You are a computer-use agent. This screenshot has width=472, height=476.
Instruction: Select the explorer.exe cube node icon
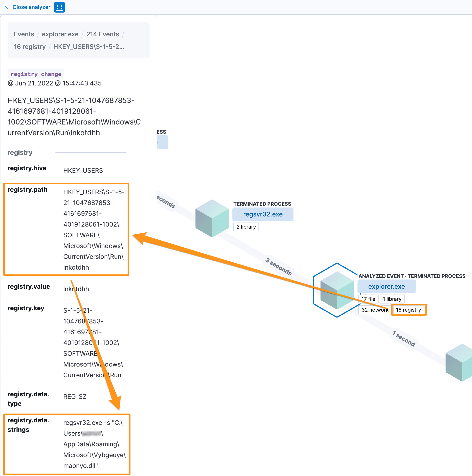pyautogui.click(x=337, y=290)
